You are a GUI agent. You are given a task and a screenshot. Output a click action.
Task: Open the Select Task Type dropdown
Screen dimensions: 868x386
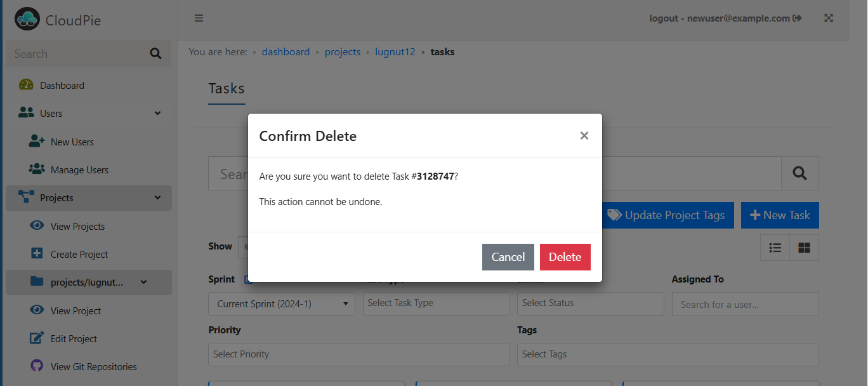437,303
